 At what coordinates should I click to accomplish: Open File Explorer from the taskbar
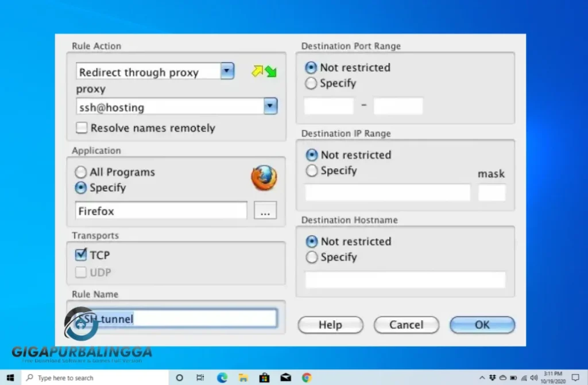(x=243, y=378)
